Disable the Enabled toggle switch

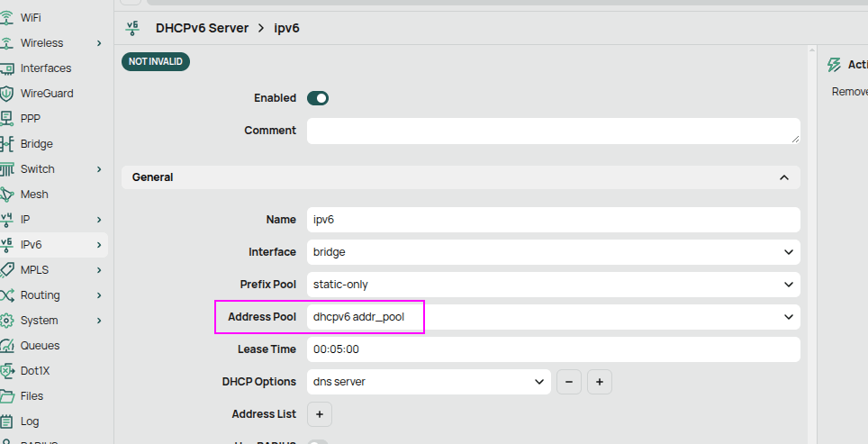[318, 98]
